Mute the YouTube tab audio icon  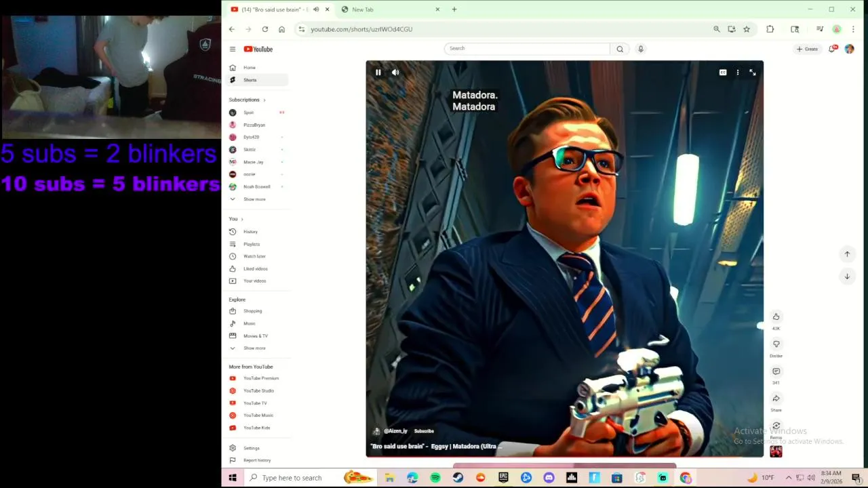[x=316, y=9]
